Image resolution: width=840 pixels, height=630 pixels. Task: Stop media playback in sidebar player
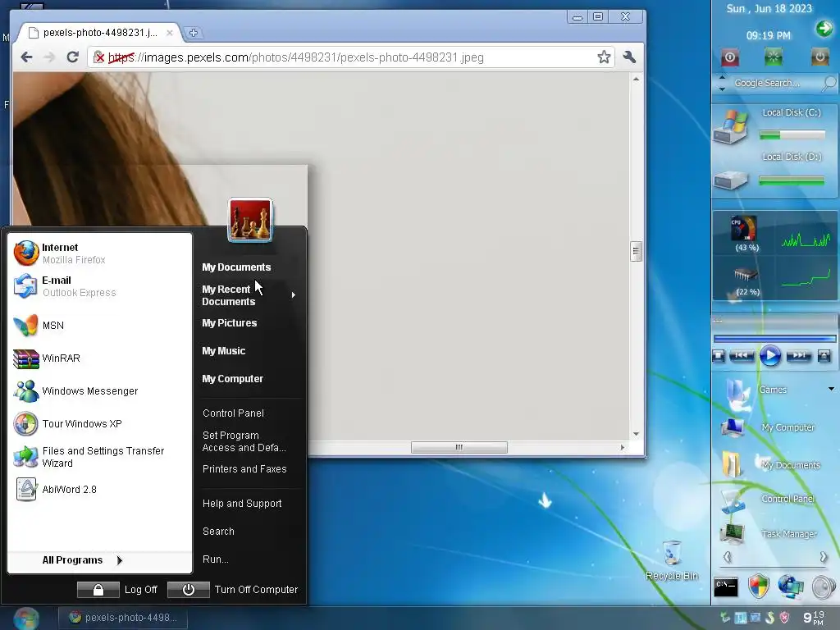(x=719, y=356)
